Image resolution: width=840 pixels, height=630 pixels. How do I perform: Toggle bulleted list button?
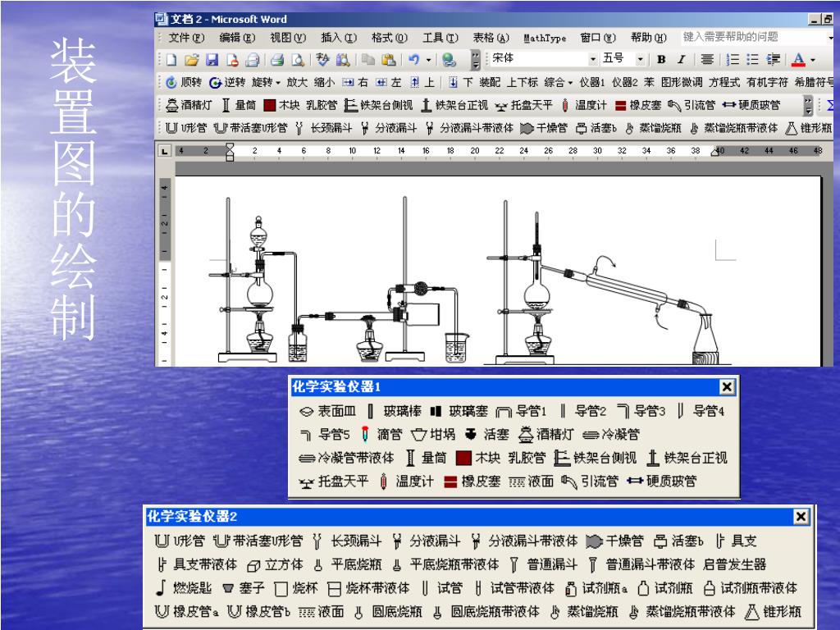[753, 59]
